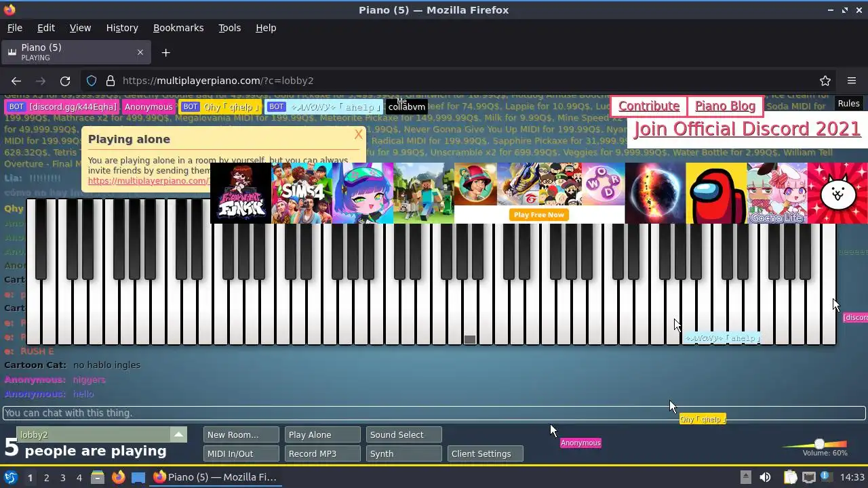Open the File menu

(14, 28)
